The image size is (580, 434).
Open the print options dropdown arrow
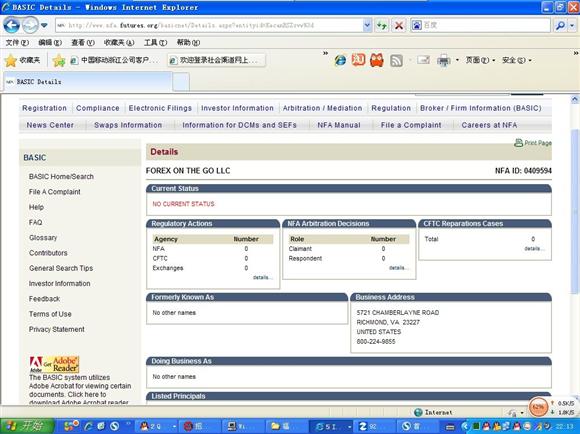[457, 60]
